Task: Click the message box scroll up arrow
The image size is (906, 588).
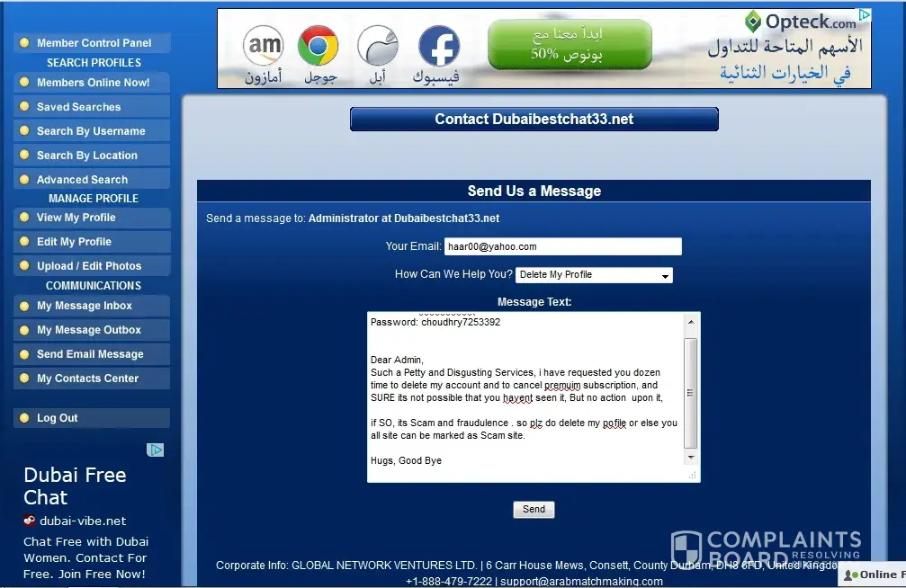Action: (691, 322)
